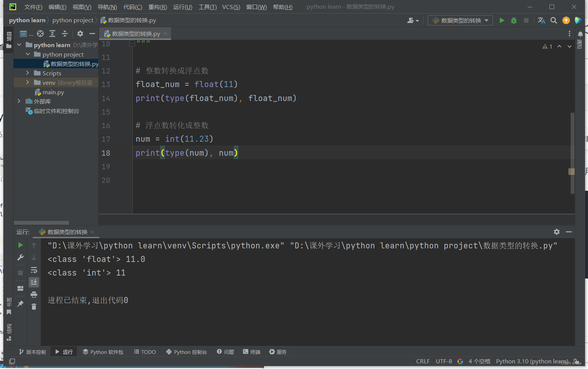Viewport: 588px width, 369px height.
Task: Switch to the 终端 tool window tab
Action: tap(251, 352)
